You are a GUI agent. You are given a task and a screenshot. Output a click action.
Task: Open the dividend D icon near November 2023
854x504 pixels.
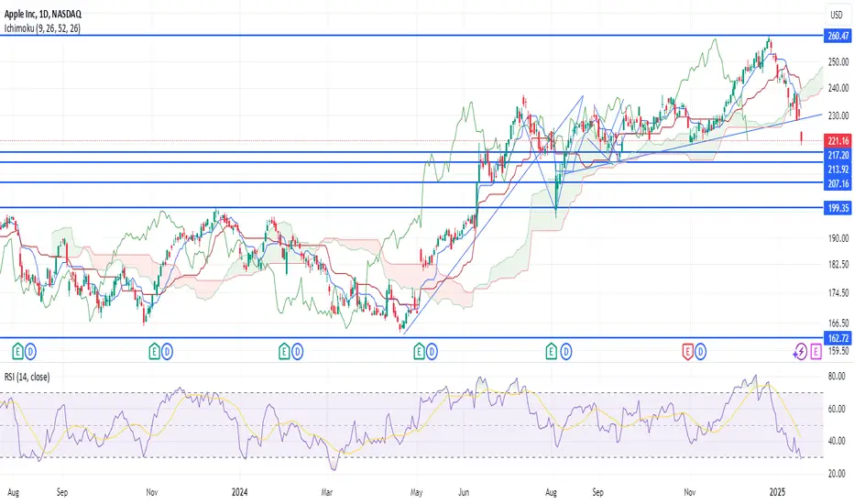[167, 352]
